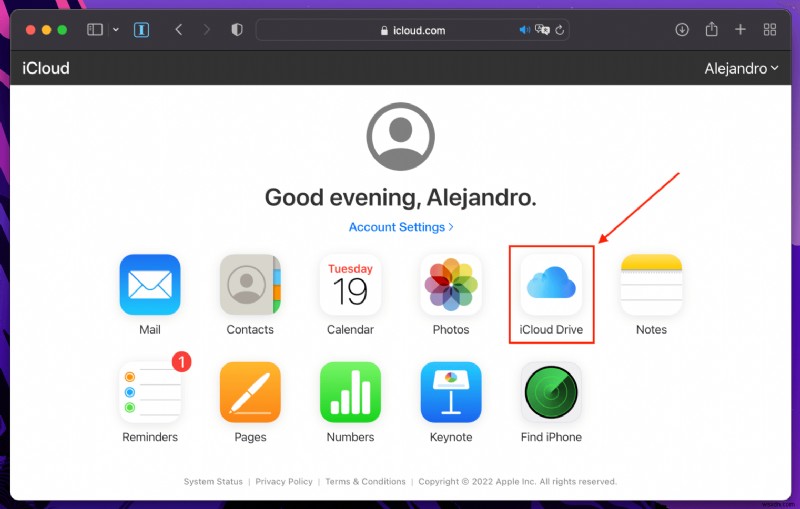Go back to previous page
The width and height of the screenshot is (800, 509).
coord(179,30)
